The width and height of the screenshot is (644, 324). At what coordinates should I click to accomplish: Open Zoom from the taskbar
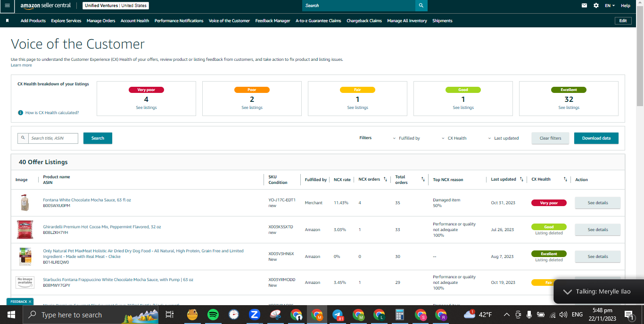point(255,315)
